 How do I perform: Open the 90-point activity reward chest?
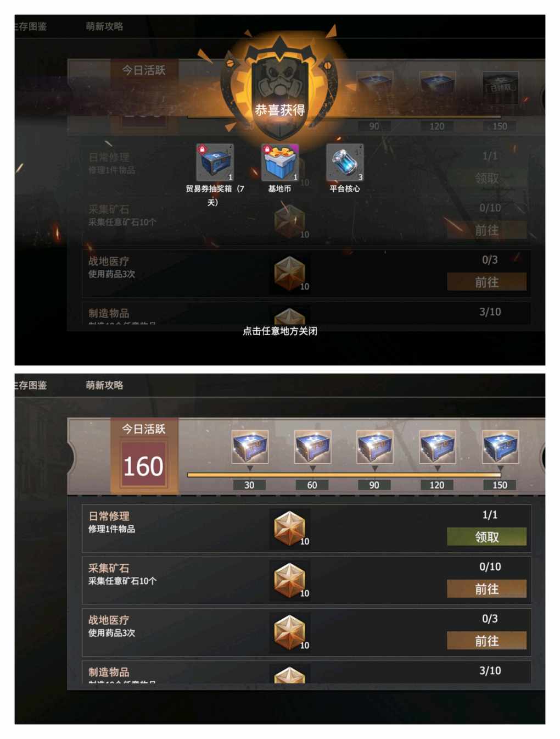click(x=375, y=447)
